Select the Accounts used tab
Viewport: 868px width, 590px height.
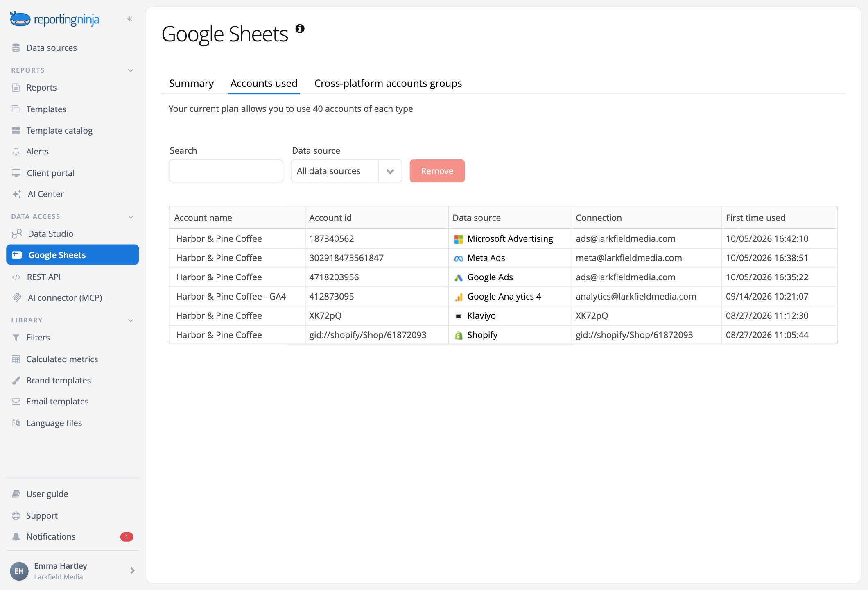[x=264, y=83]
